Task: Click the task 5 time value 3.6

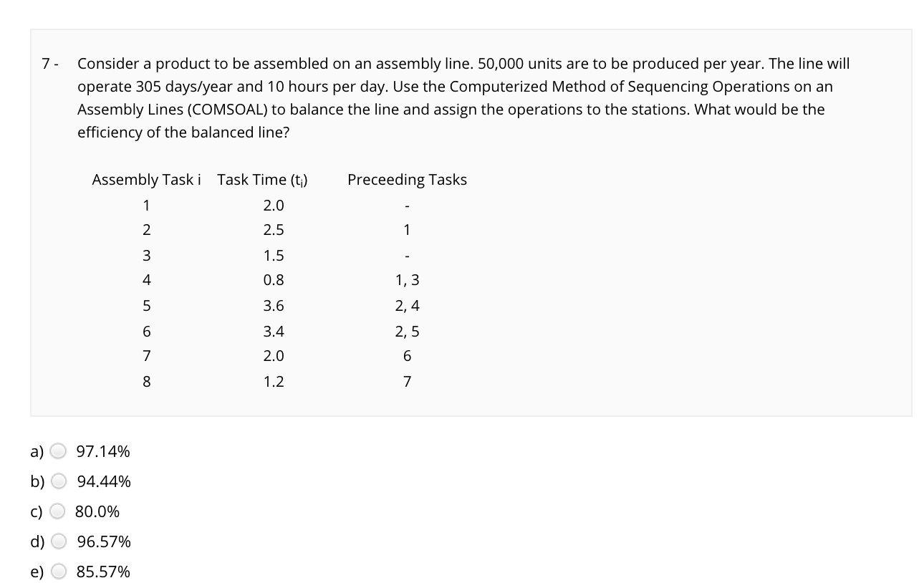Action: (274, 305)
